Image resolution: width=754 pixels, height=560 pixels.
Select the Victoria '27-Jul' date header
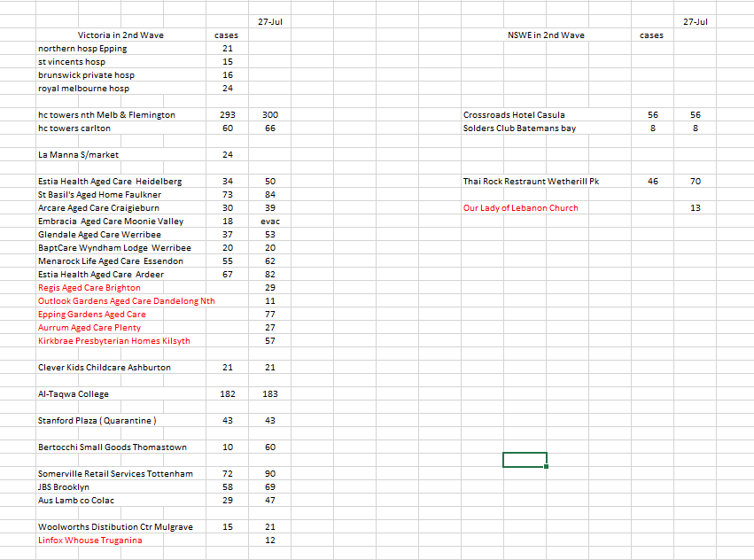(x=269, y=21)
